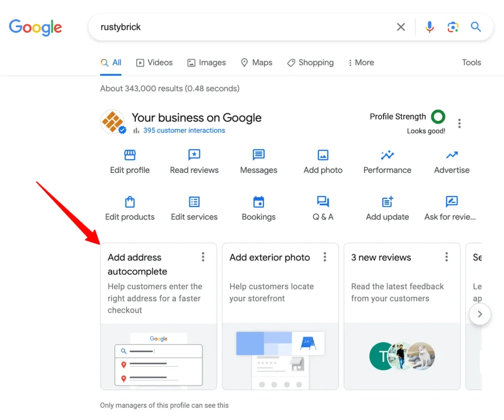The image size is (504, 420).
Task: Check the green Profile Strength indicator
Action: click(x=438, y=117)
